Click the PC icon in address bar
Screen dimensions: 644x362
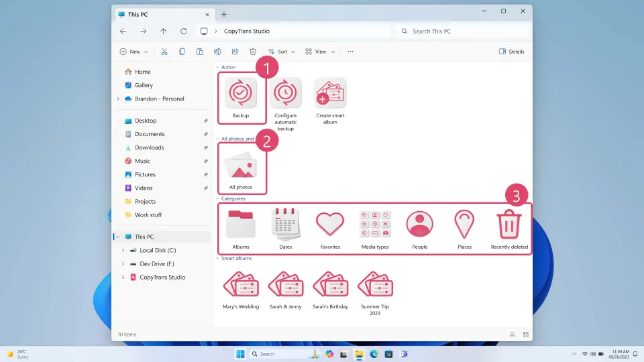(204, 32)
